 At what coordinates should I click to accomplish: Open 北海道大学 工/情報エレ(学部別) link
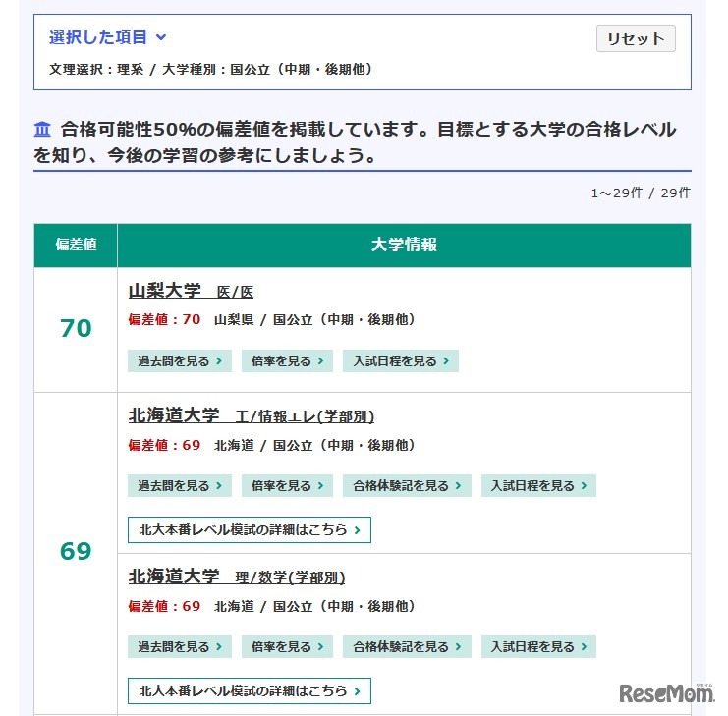point(252,415)
